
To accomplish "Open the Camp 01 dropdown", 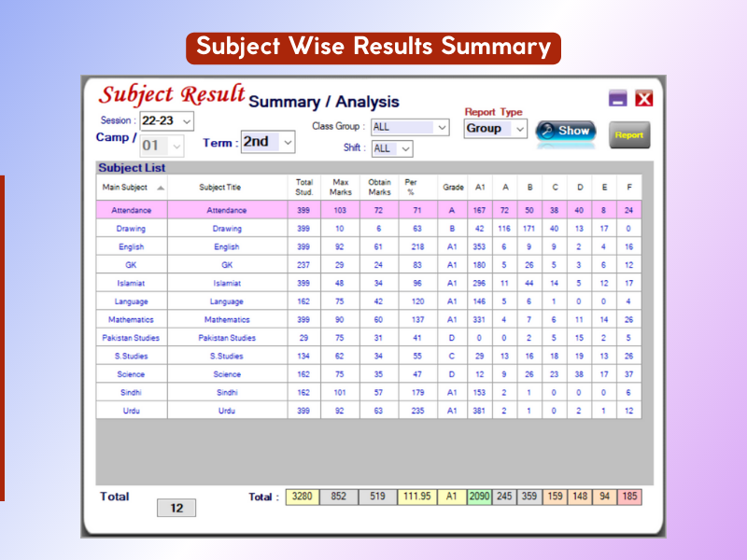I will pos(177,147).
